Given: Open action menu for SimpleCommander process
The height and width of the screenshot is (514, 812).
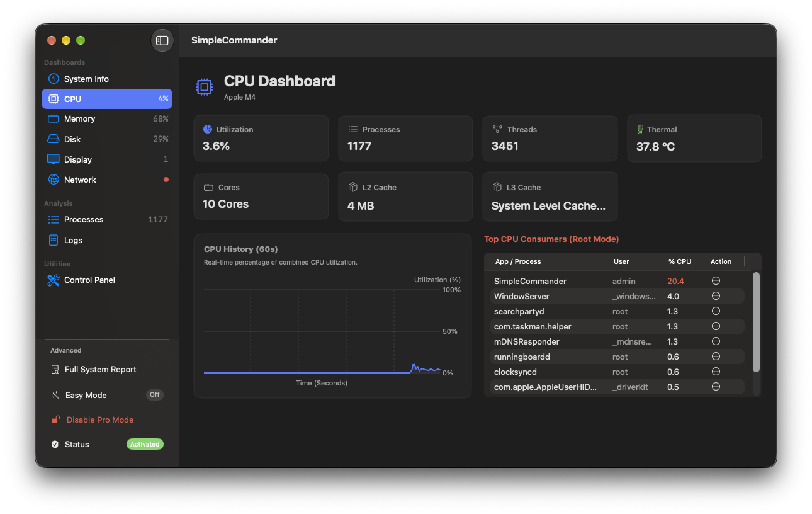Looking at the screenshot, I should [716, 281].
